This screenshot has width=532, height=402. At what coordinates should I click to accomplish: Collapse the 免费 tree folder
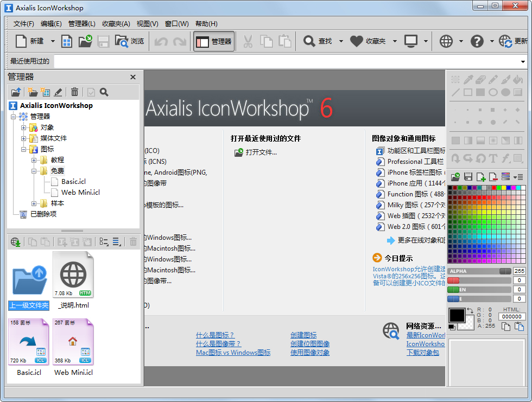tap(34, 171)
